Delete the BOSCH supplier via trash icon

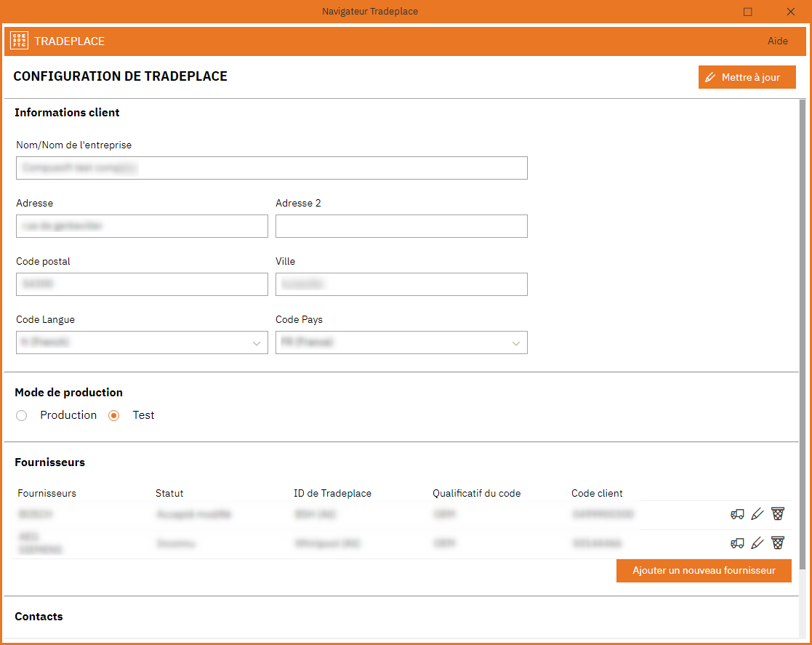(x=778, y=514)
